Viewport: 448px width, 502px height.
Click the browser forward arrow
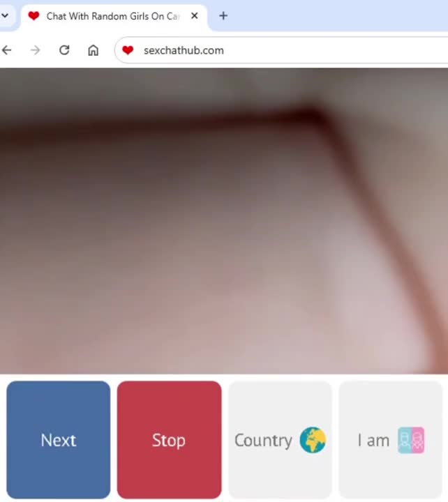[36, 50]
